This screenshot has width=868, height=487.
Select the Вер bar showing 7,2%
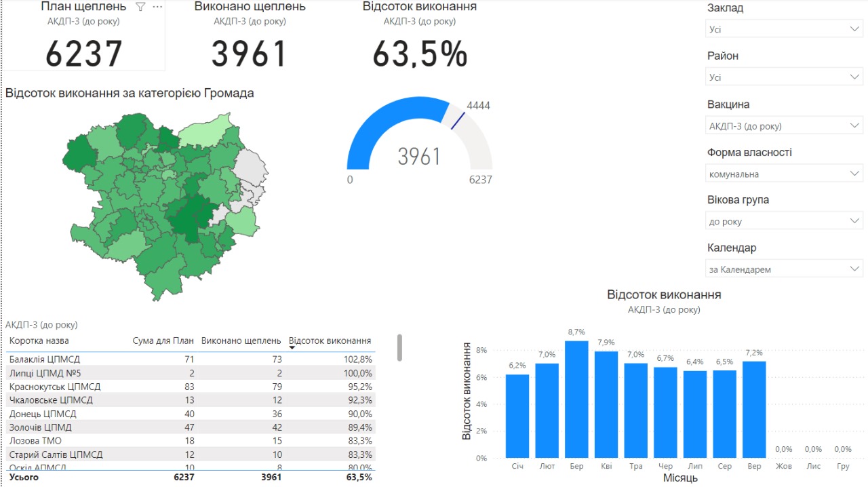click(754, 410)
